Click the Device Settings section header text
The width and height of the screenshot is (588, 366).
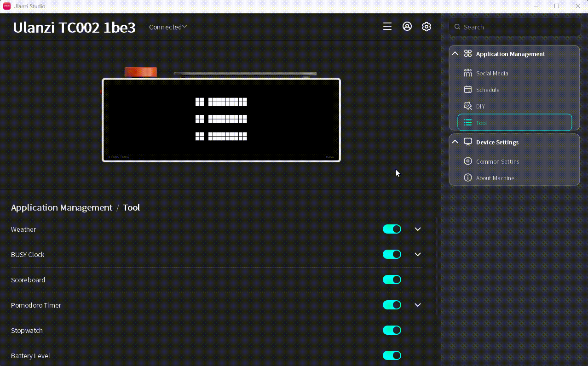click(x=497, y=142)
